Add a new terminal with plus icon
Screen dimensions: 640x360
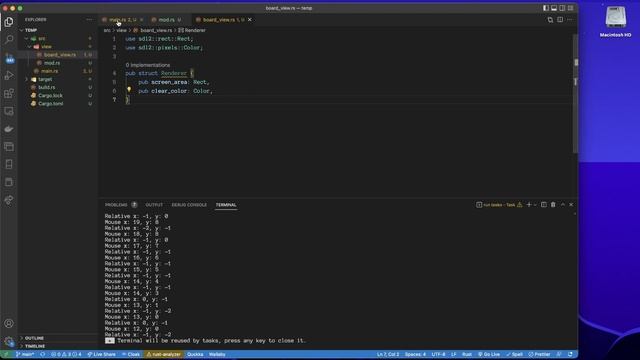(529, 204)
